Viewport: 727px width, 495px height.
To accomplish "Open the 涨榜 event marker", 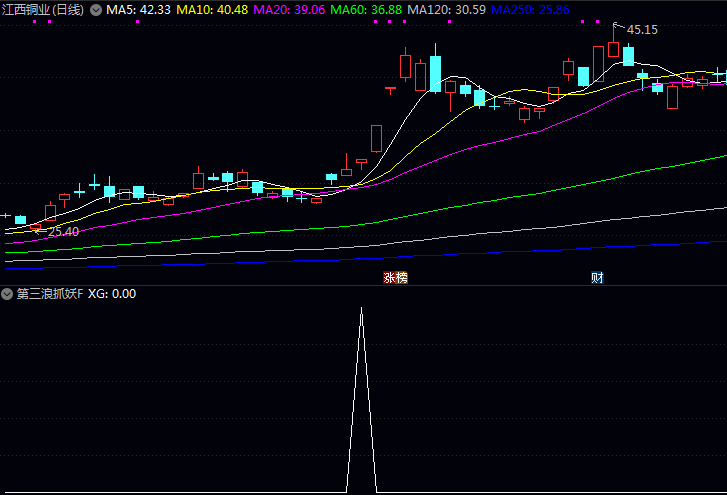I will (395, 278).
